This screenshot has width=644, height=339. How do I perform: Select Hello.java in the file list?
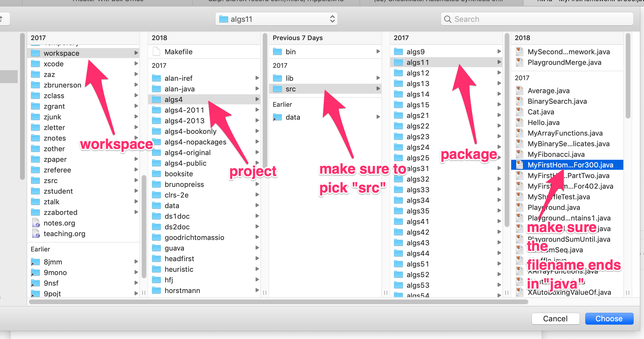[543, 123]
